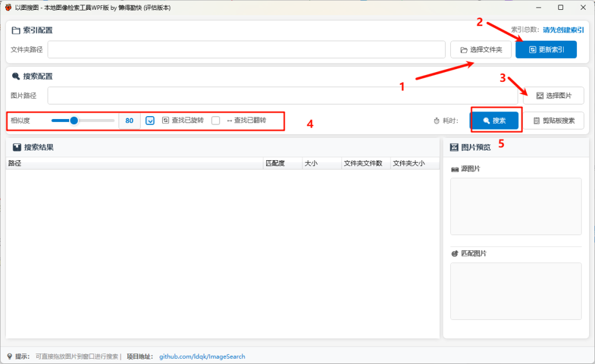Click the app icon in the title bar
The image size is (595, 364).
8,8
